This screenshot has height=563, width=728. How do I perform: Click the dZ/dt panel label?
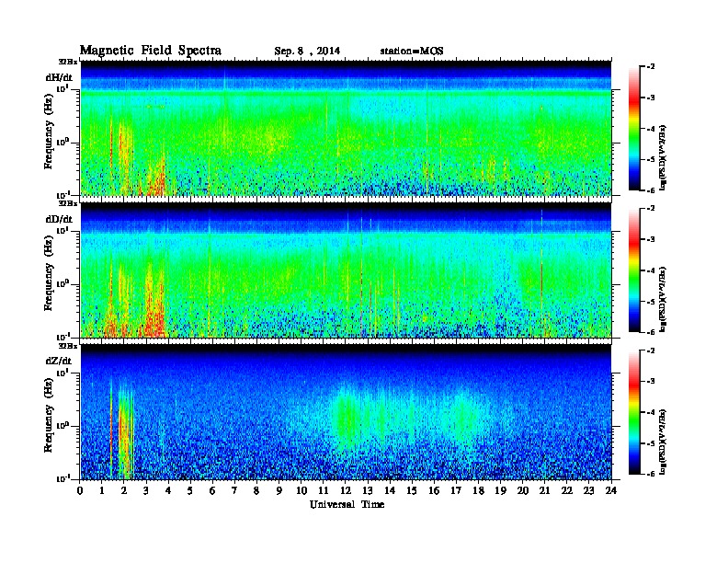59,361
